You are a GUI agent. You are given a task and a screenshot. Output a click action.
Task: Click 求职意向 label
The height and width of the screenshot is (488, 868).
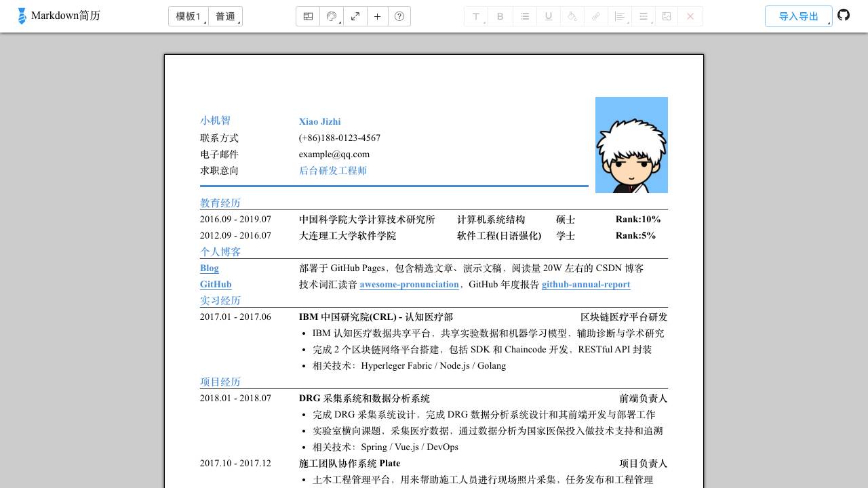click(219, 171)
